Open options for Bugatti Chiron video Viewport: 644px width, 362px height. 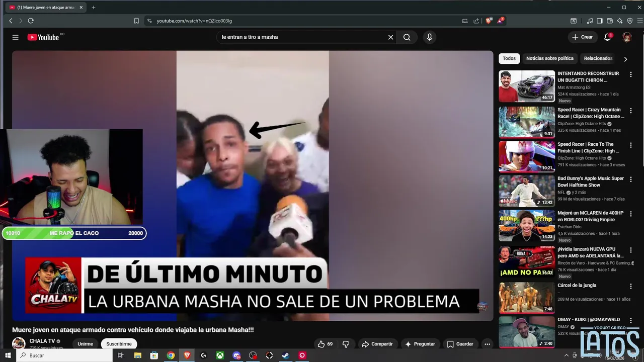coord(630,74)
